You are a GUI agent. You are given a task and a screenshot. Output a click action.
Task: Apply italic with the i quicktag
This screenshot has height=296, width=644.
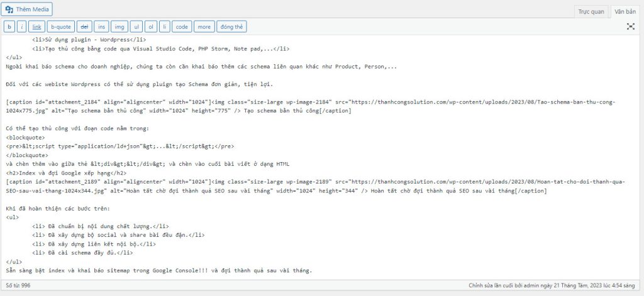(22, 26)
